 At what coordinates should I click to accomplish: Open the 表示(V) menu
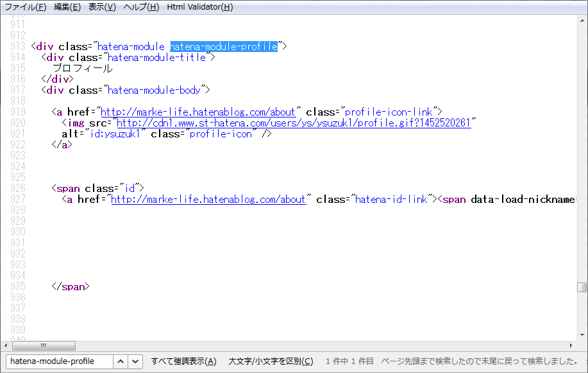(102, 7)
